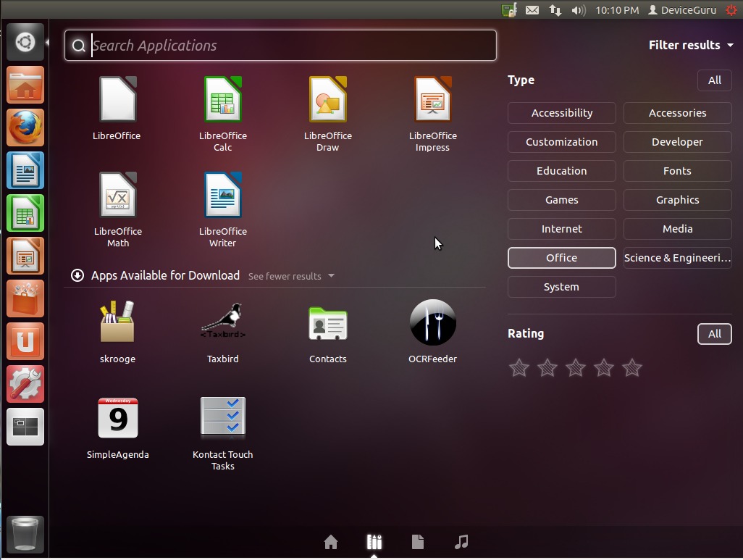
Task: Click All button for Rating filter
Action: tap(715, 334)
